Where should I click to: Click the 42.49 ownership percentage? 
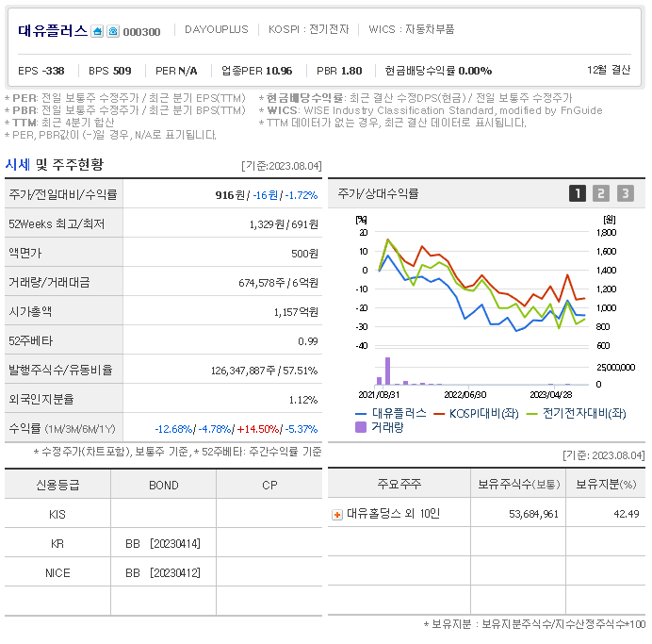pos(627,514)
